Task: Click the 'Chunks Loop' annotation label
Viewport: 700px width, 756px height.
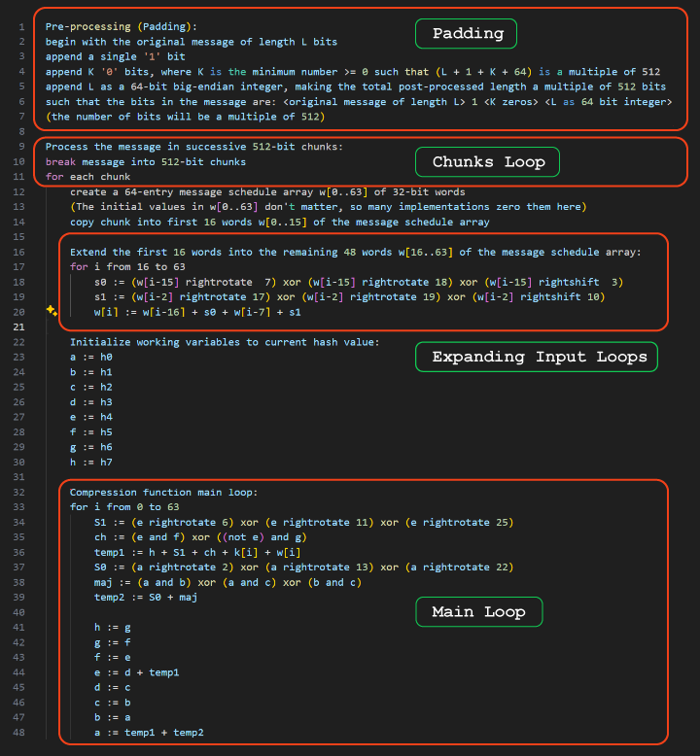Action: (x=488, y=161)
